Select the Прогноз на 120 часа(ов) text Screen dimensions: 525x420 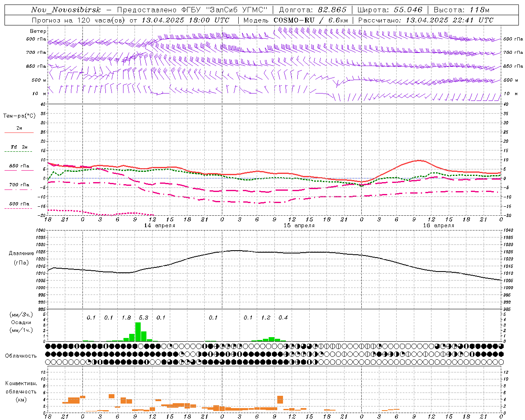point(78,20)
